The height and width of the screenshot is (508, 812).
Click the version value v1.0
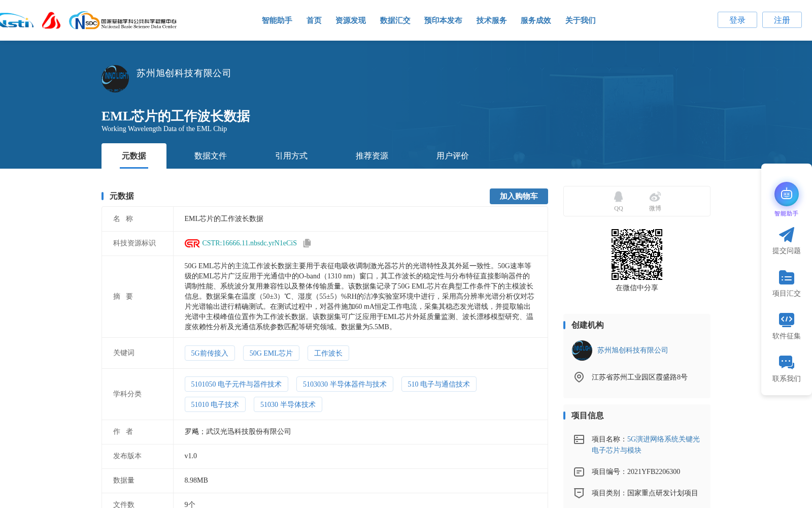click(191, 456)
